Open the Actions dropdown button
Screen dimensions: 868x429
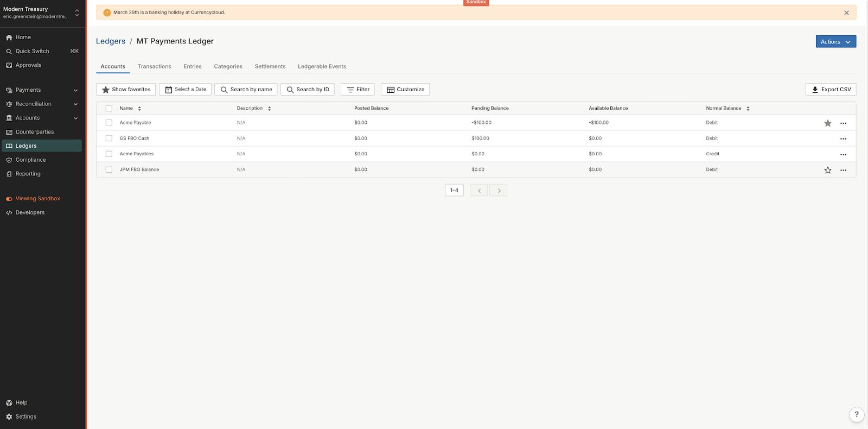coord(835,42)
